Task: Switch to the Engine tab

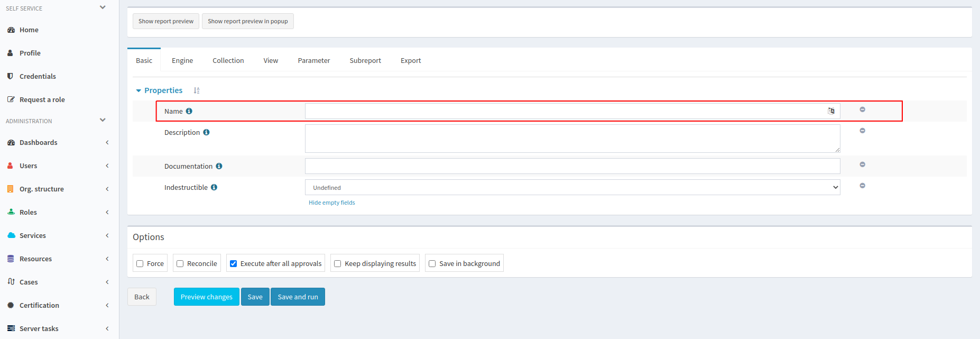Action: pyautogui.click(x=182, y=60)
